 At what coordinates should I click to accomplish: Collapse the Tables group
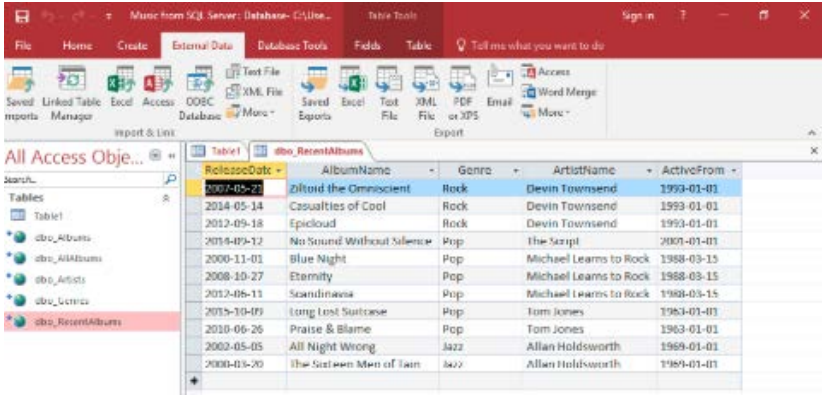pos(166,198)
